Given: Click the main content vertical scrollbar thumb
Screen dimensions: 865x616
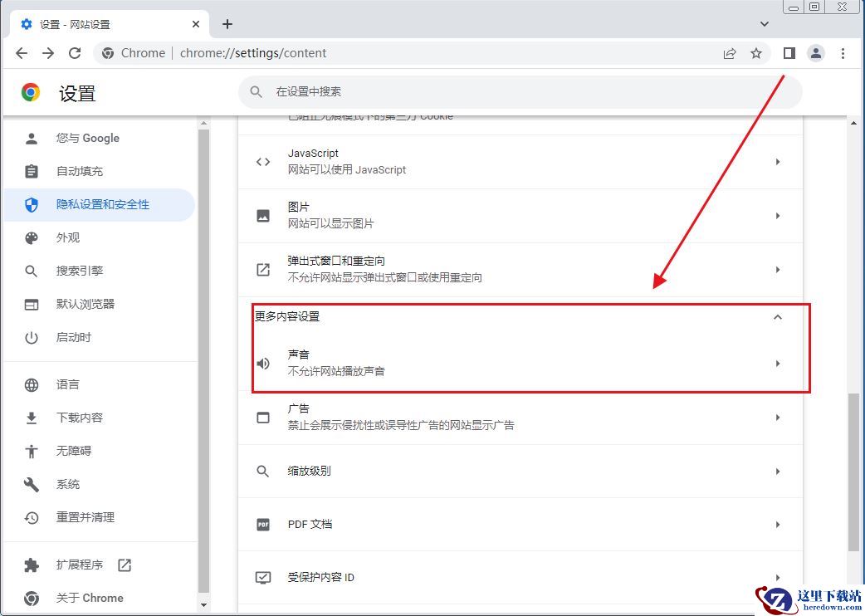Looking at the screenshot, I should pyautogui.click(x=853, y=472).
